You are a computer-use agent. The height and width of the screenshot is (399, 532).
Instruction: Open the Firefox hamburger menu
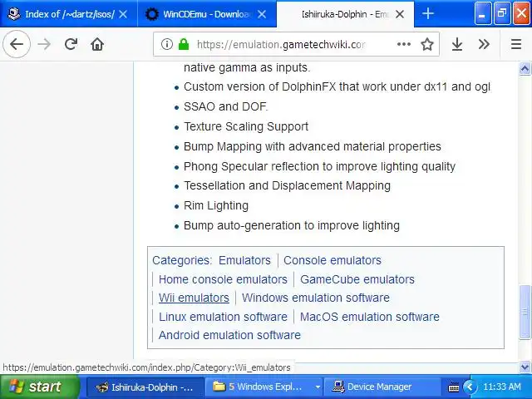pos(515,44)
